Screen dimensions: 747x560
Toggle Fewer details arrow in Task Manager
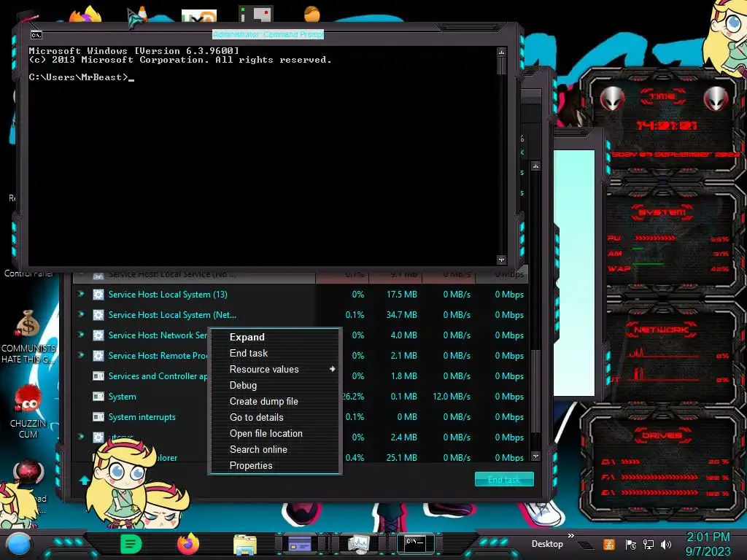tap(85, 480)
